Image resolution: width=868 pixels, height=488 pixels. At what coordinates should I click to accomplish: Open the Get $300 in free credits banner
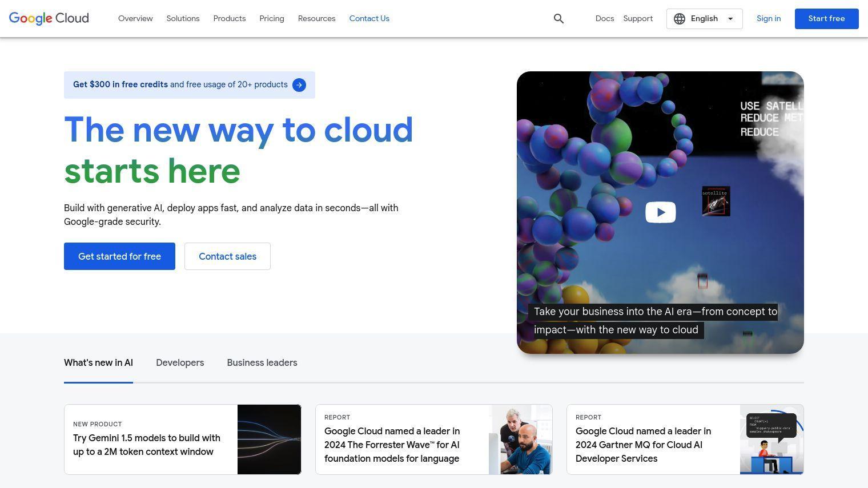coord(190,85)
